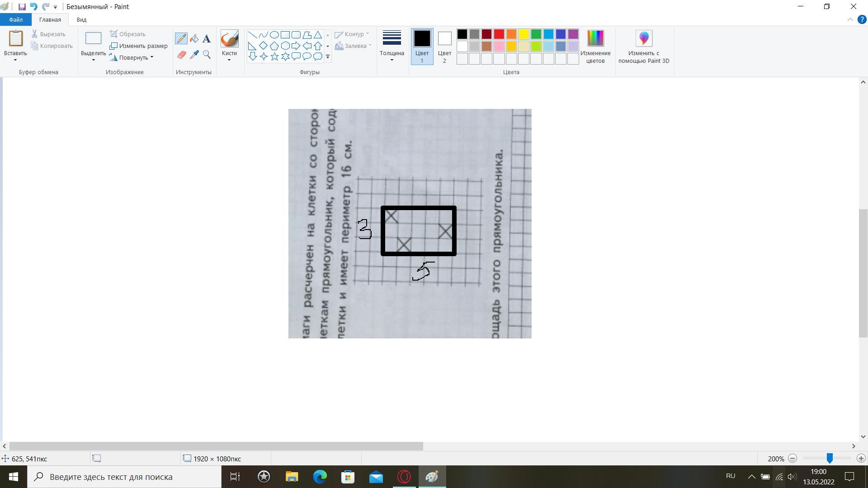Viewport: 868px width, 488px height.
Task: Open Paint help question mark icon
Action: (x=862, y=20)
